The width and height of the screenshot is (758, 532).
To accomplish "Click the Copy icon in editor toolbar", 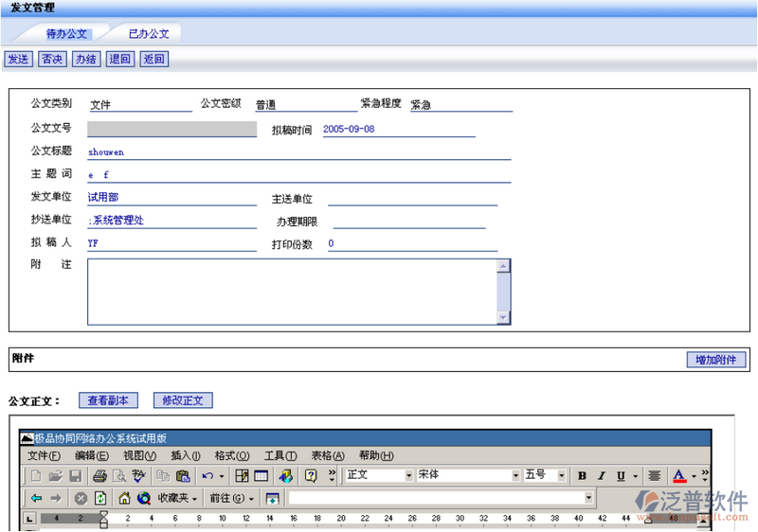I will coord(163,476).
